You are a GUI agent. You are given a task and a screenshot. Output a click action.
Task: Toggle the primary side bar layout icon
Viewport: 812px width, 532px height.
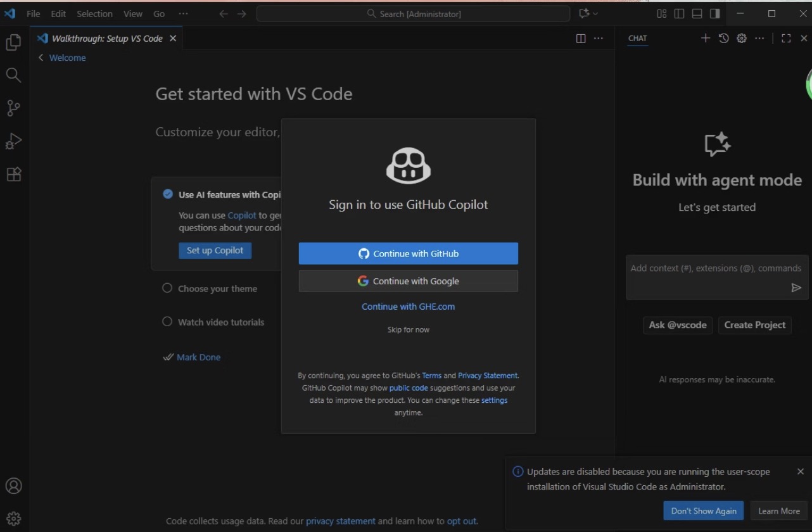point(679,13)
